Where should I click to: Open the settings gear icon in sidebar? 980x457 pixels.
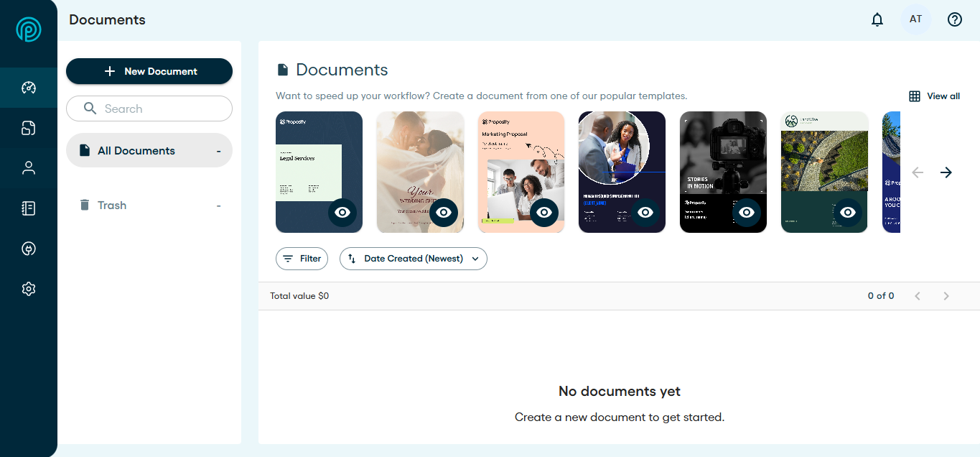(x=29, y=289)
